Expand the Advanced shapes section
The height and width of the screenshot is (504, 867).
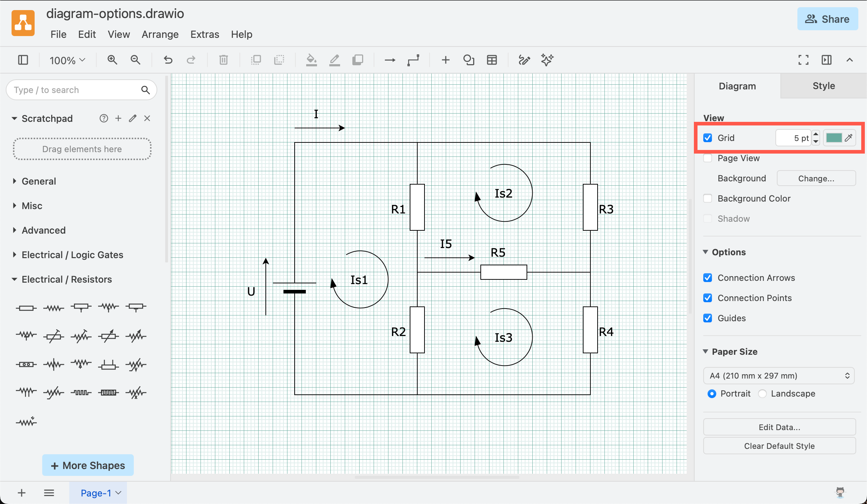click(x=14, y=230)
